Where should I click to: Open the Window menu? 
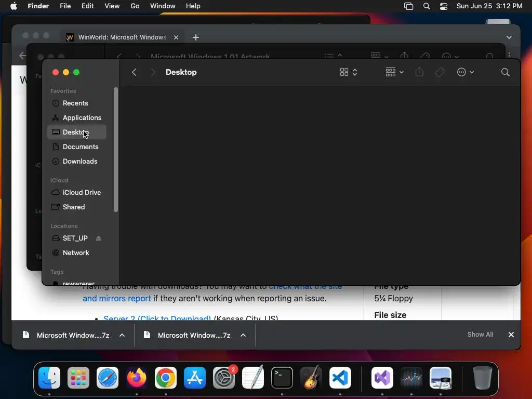coord(163,6)
